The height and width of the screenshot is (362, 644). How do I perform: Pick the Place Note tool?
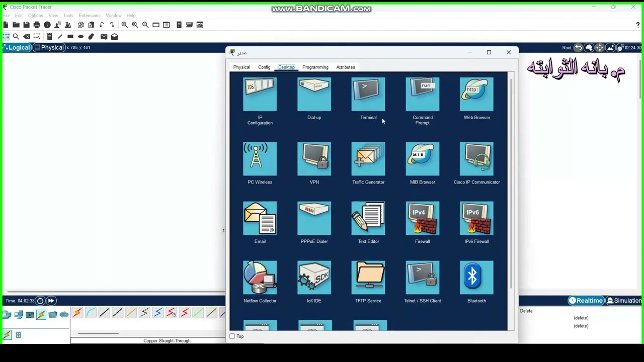point(49,36)
